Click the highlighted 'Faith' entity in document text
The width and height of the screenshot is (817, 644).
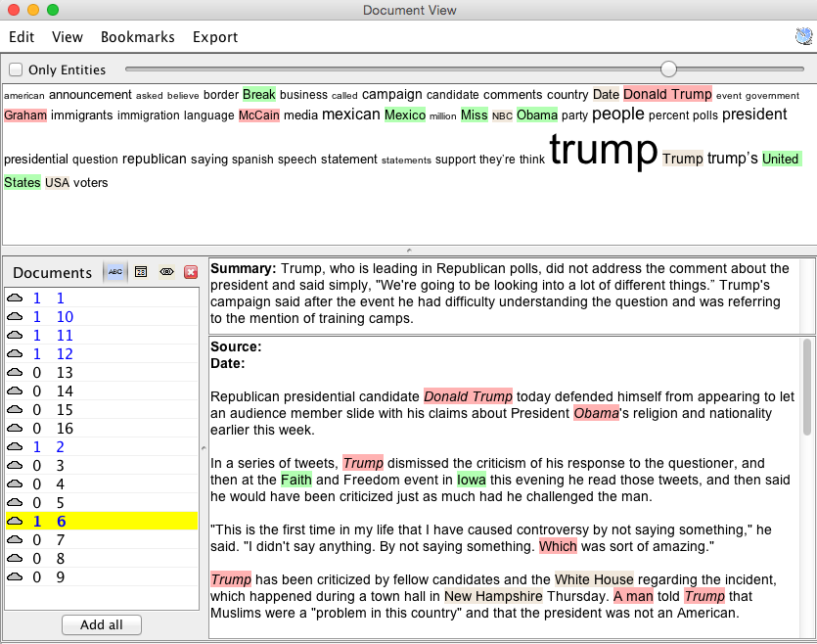click(x=295, y=480)
